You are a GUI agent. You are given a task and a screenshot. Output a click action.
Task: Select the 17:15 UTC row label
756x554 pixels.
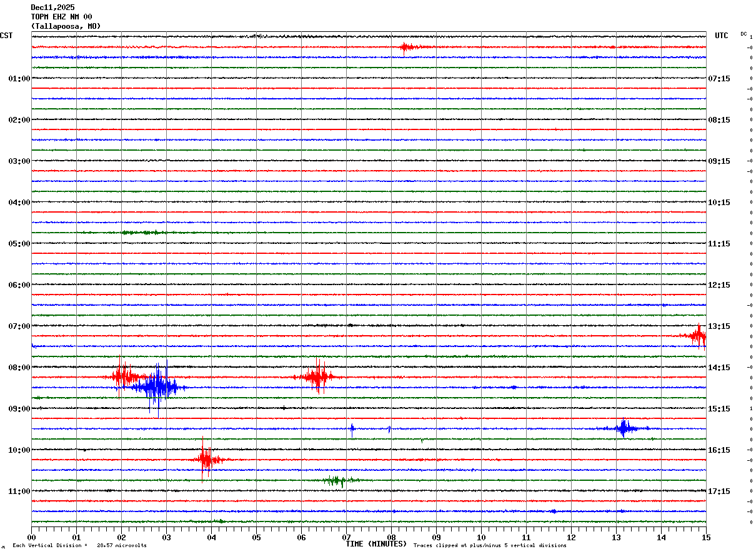click(719, 491)
